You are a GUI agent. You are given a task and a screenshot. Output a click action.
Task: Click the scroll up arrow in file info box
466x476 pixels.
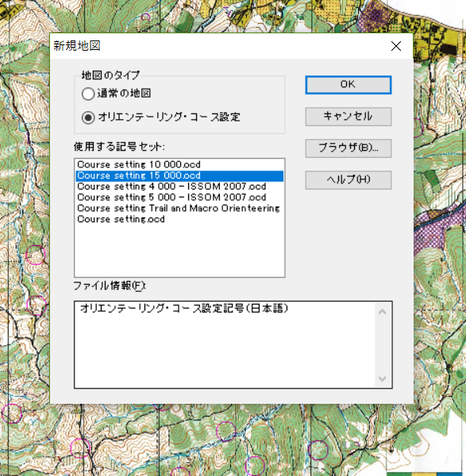coord(382,312)
